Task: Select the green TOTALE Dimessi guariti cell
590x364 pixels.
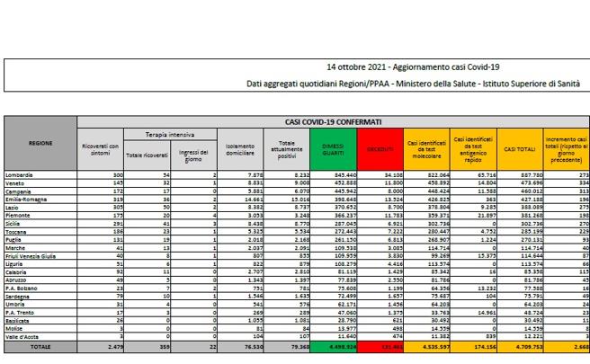Action: coord(334,347)
